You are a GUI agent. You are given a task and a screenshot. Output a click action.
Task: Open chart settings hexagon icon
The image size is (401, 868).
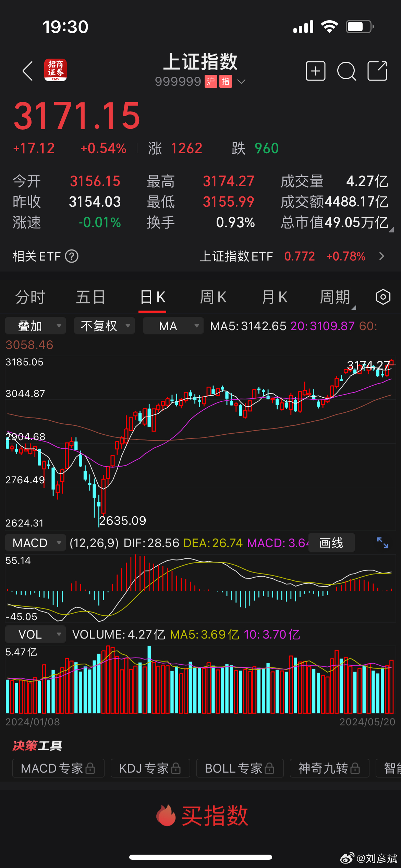pos(383,297)
